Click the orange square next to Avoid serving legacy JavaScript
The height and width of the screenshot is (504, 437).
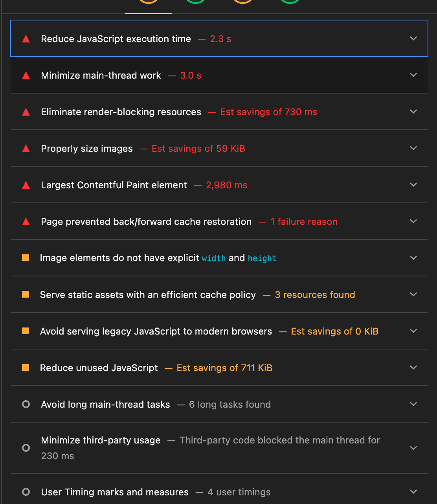point(26,331)
